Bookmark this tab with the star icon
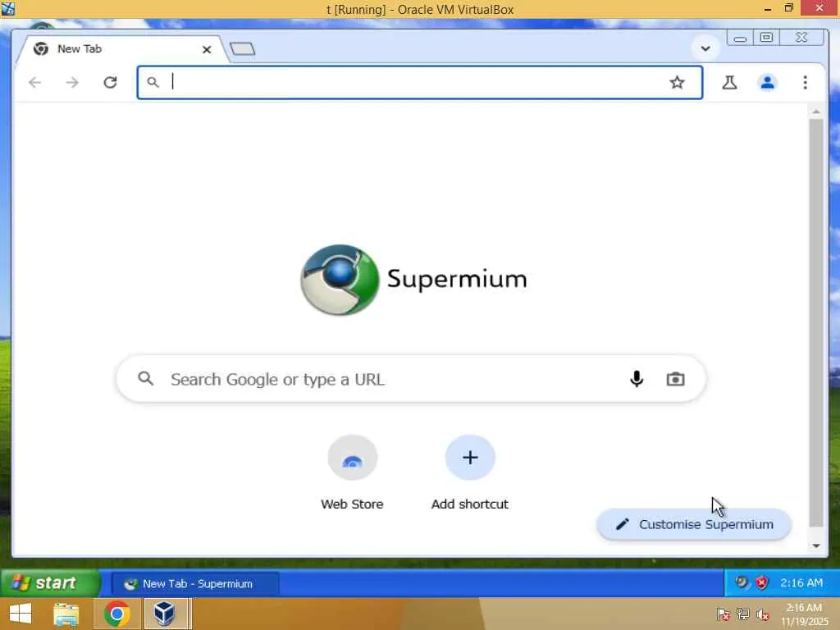The image size is (840, 630). coord(677,83)
